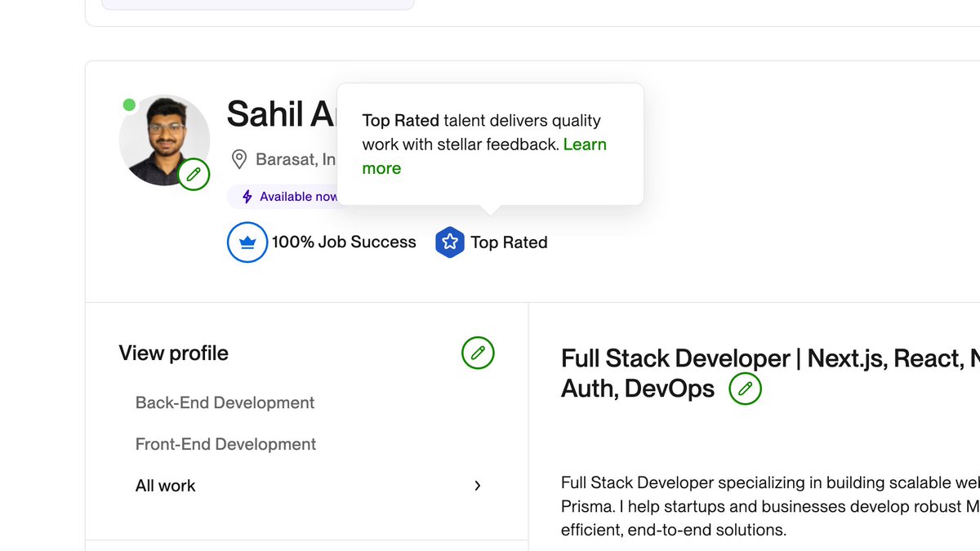Viewport: 980px width, 551px height.
Task: Expand All work using its chevron arrow
Action: (x=477, y=485)
